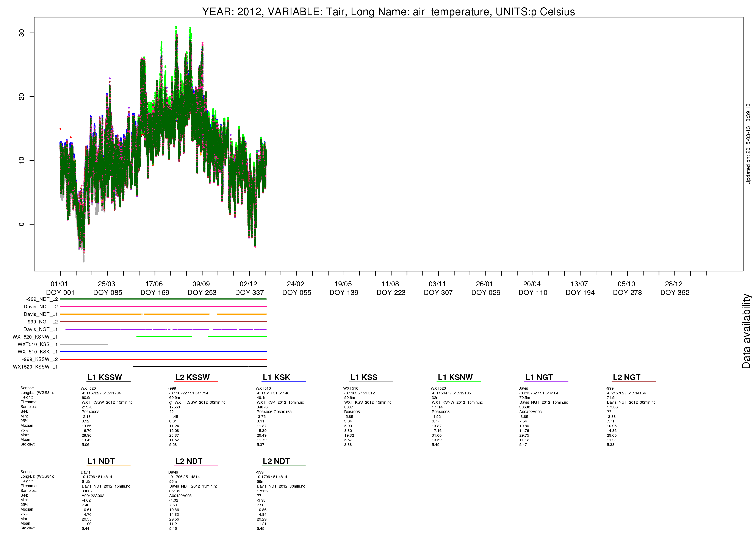Click the 'Updated on: 2015-03-13 13:39:13' timestamp
756x535 pixels.
[748, 144]
